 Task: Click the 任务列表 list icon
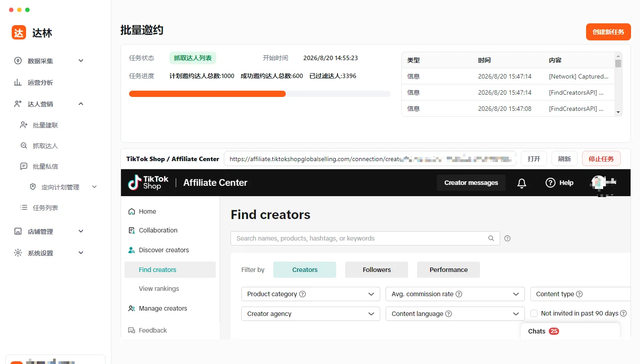click(x=24, y=207)
